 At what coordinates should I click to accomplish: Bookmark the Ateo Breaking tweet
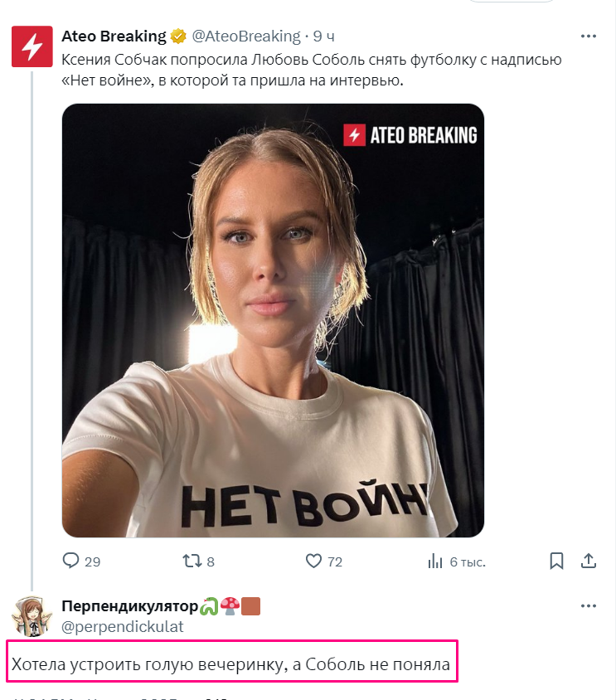coord(556,561)
